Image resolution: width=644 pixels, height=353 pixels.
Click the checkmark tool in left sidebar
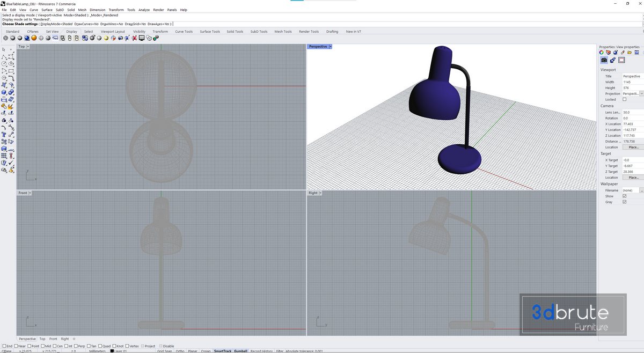[x=11, y=163]
